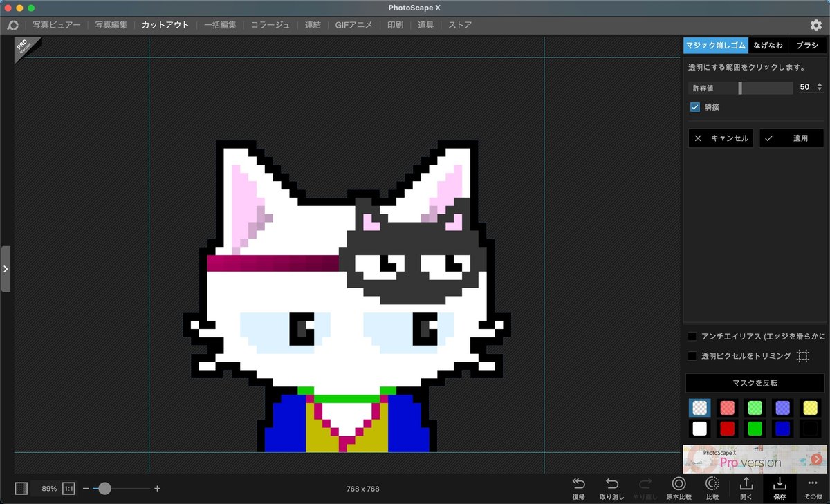
Task: Click the zoom out minus icon
Action: [86, 488]
